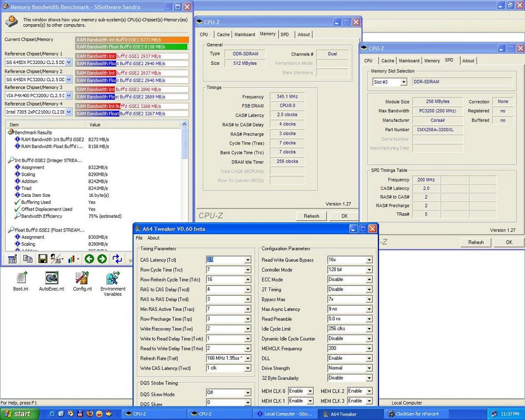Click the Value column header in Sandra
The width and height of the screenshot is (525, 420).
133,125
